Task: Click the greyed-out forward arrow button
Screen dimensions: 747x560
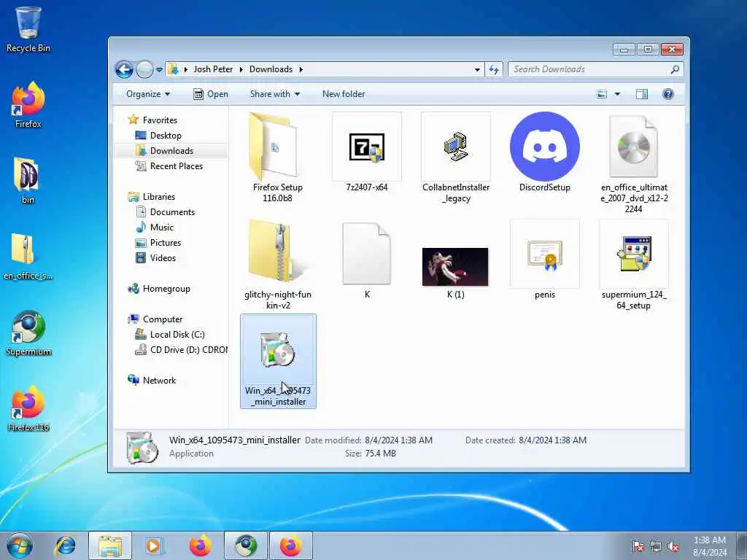Action: (x=144, y=69)
